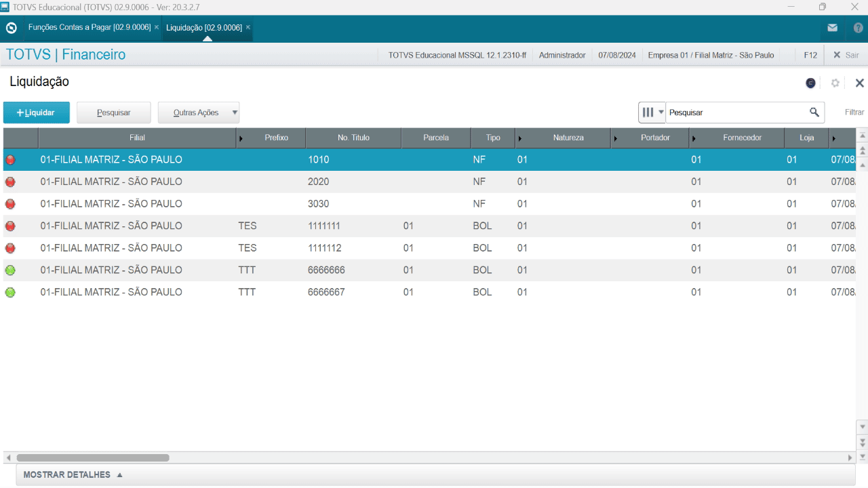Open the mail envelope icon in header
868x488 pixels.
(832, 28)
